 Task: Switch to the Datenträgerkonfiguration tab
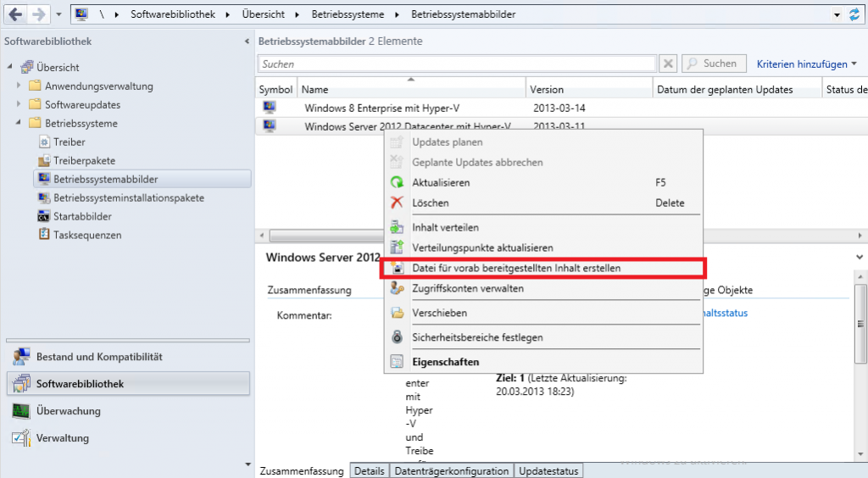pyautogui.click(x=452, y=471)
